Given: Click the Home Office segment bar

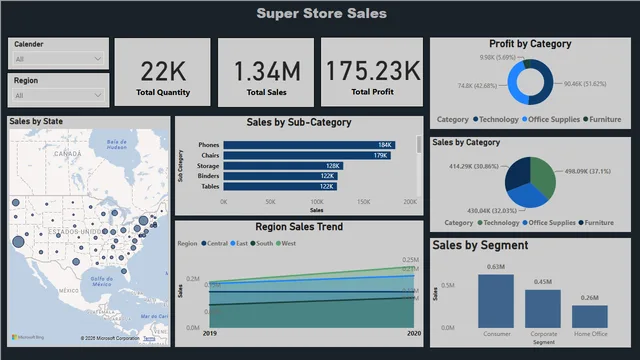Looking at the screenshot, I should tap(590, 317).
